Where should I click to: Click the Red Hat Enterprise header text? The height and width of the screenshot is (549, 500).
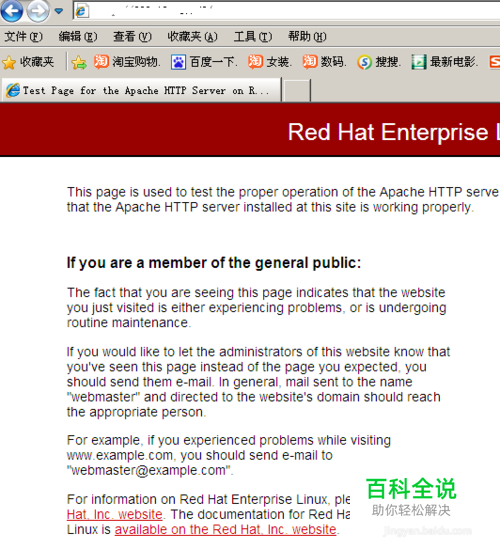[x=394, y=132]
